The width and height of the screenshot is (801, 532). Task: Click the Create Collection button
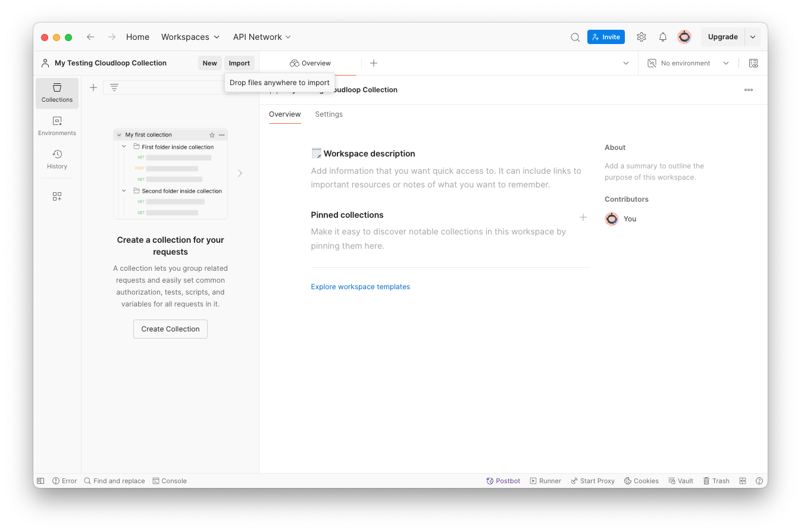coord(170,329)
